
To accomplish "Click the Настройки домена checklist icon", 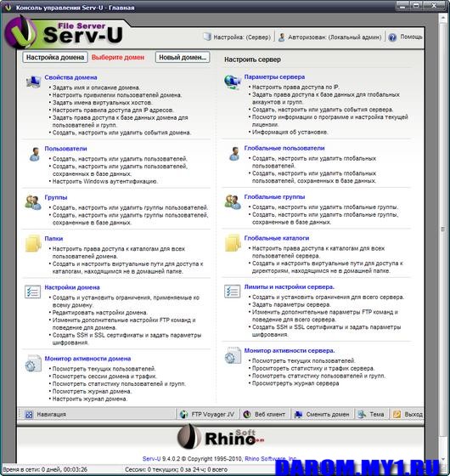I will point(33,292).
